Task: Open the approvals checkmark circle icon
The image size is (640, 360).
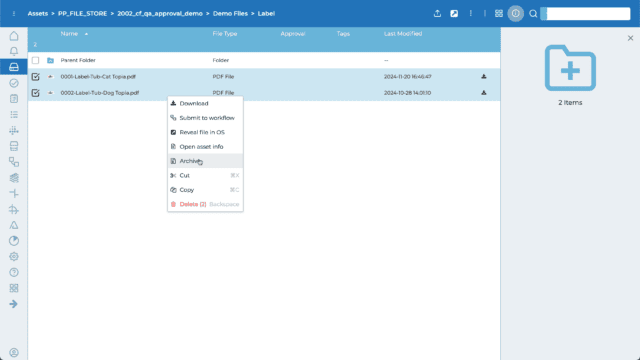Action: pos(14,83)
